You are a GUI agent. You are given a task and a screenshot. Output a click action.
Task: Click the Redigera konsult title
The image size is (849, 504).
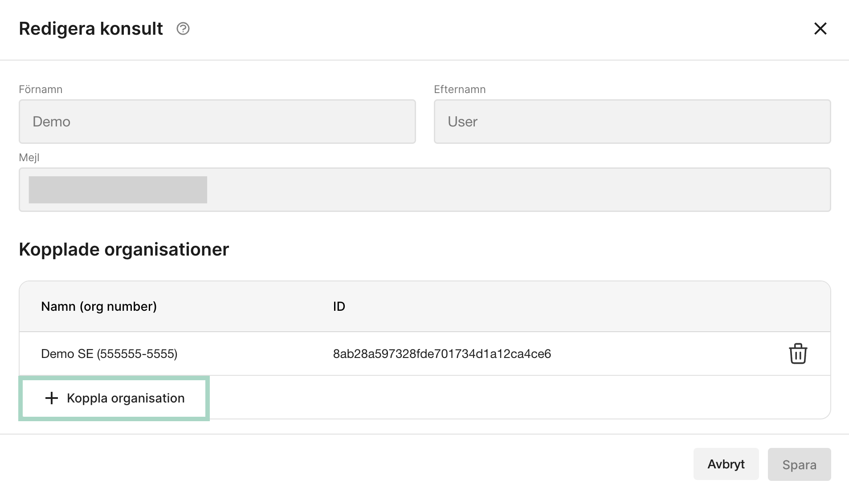[x=91, y=29]
